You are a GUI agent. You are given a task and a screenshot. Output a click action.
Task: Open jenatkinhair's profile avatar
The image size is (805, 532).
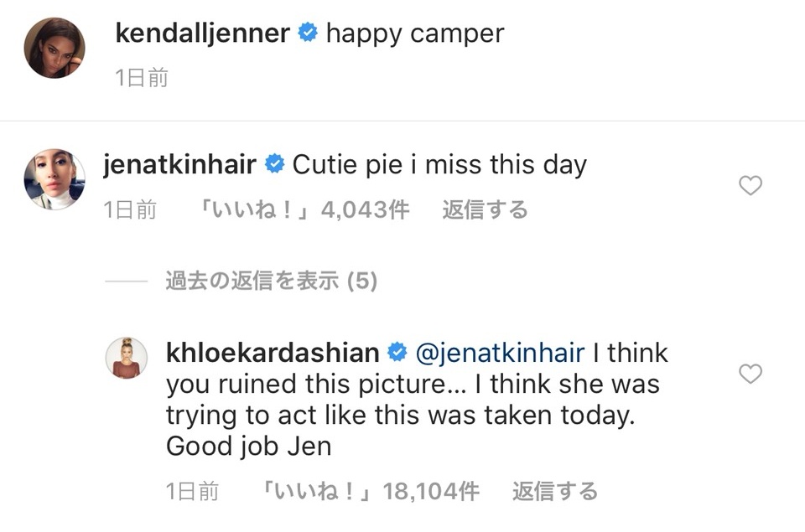coord(55,179)
